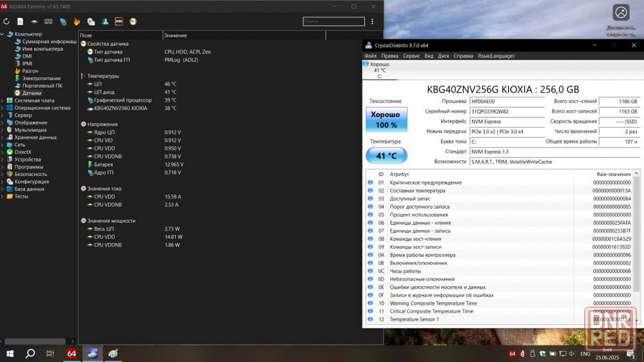Click the 41 °C temperature button
The width and height of the screenshot is (644, 362).
[386, 155]
